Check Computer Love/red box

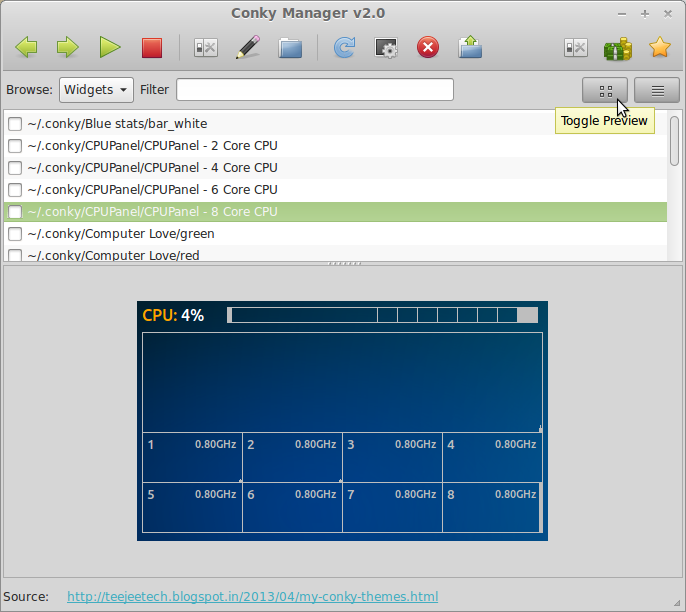[x=15, y=255]
